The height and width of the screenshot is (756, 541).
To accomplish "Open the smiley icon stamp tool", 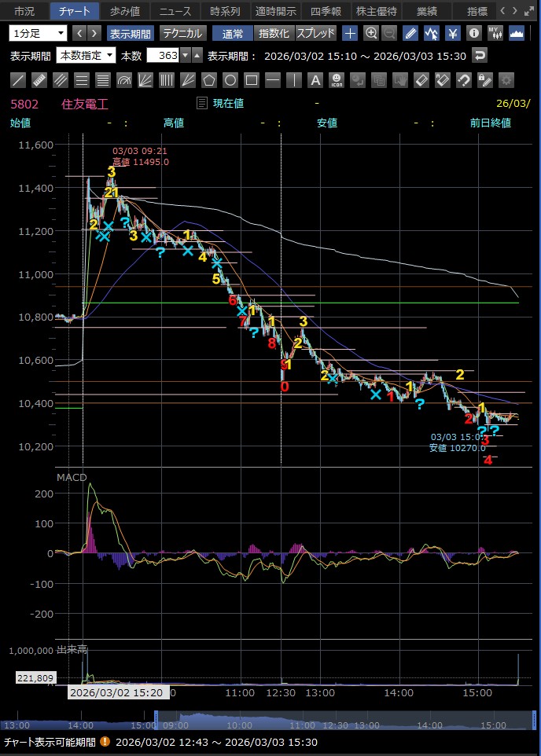I will tap(336, 80).
